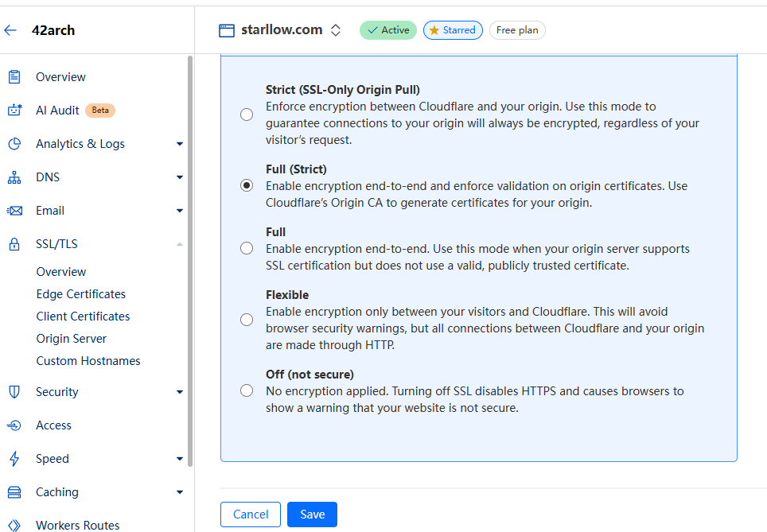Click the Beta tag next to AI Audit
The height and width of the screenshot is (532, 767).
pyautogui.click(x=100, y=111)
